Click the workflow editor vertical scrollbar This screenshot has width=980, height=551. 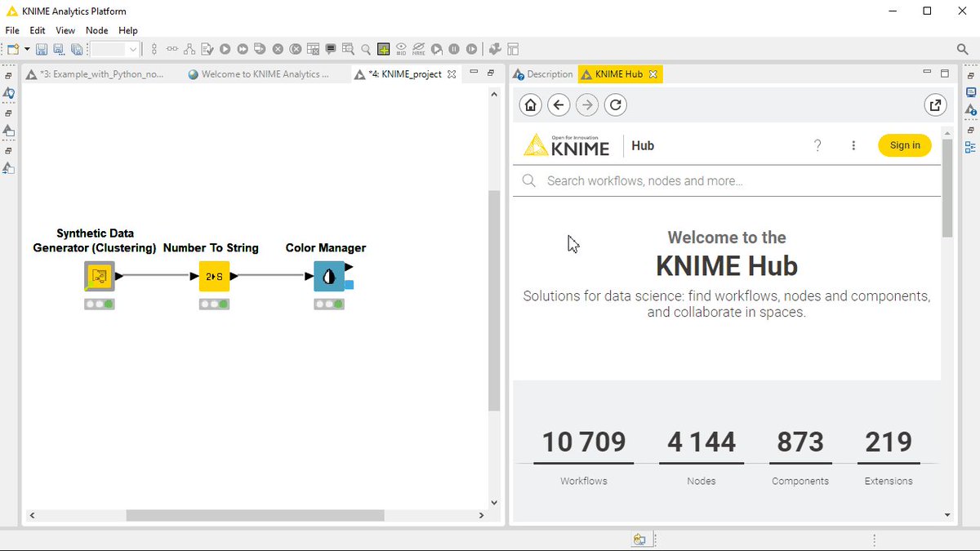tap(494, 300)
